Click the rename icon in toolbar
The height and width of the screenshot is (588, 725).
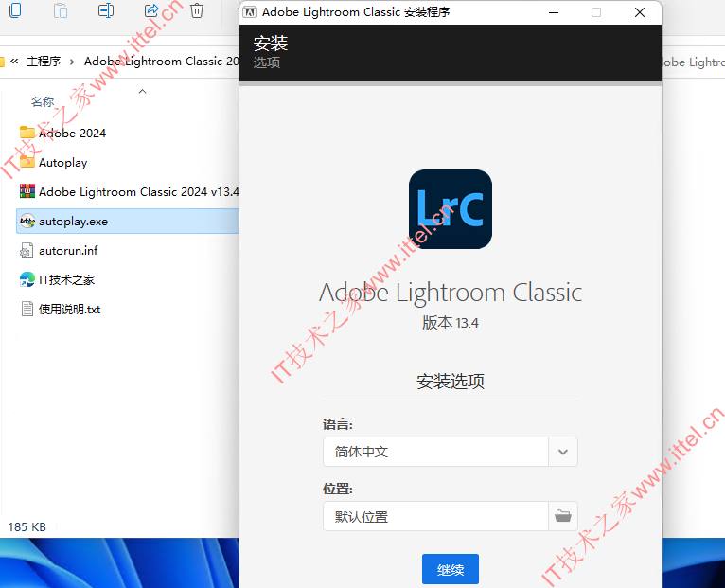coord(106,9)
